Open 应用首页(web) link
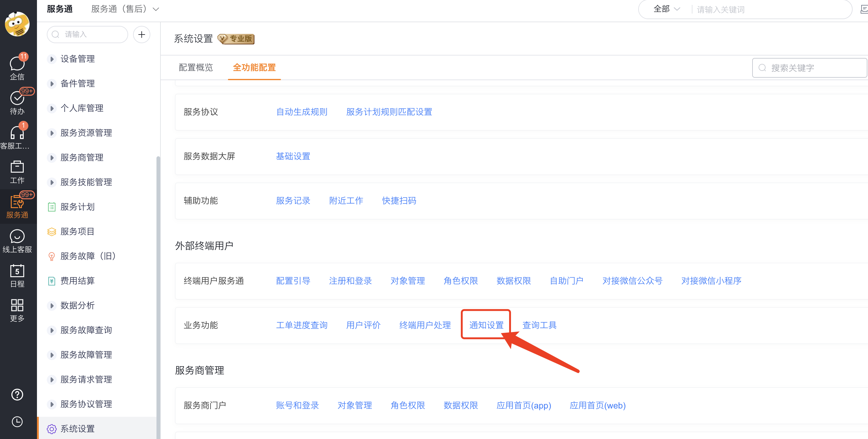 pyautogui.click(x=598, y=405)
